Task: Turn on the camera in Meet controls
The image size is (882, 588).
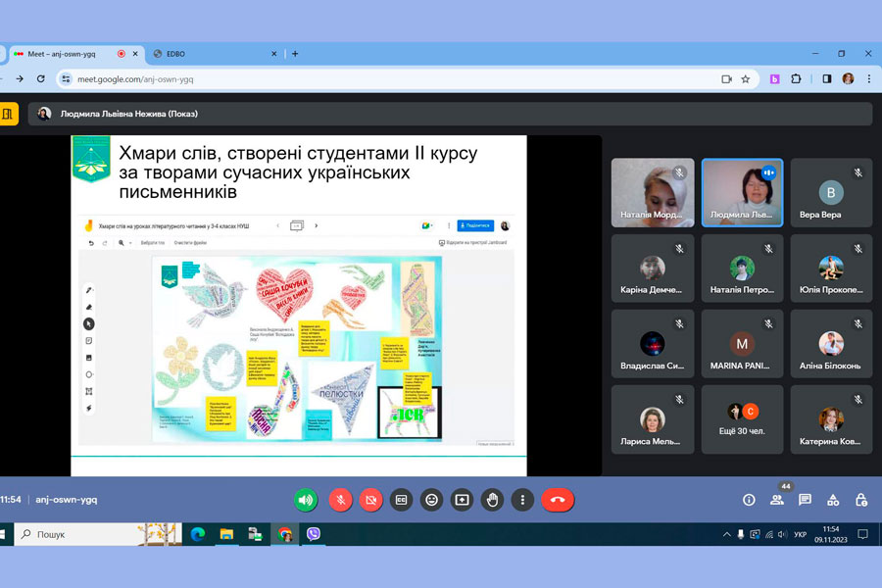Action: (370, 500)
